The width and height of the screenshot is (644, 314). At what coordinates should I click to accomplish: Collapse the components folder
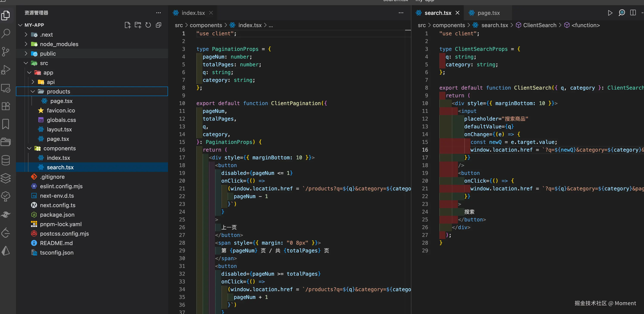click(x=59, y=148)
